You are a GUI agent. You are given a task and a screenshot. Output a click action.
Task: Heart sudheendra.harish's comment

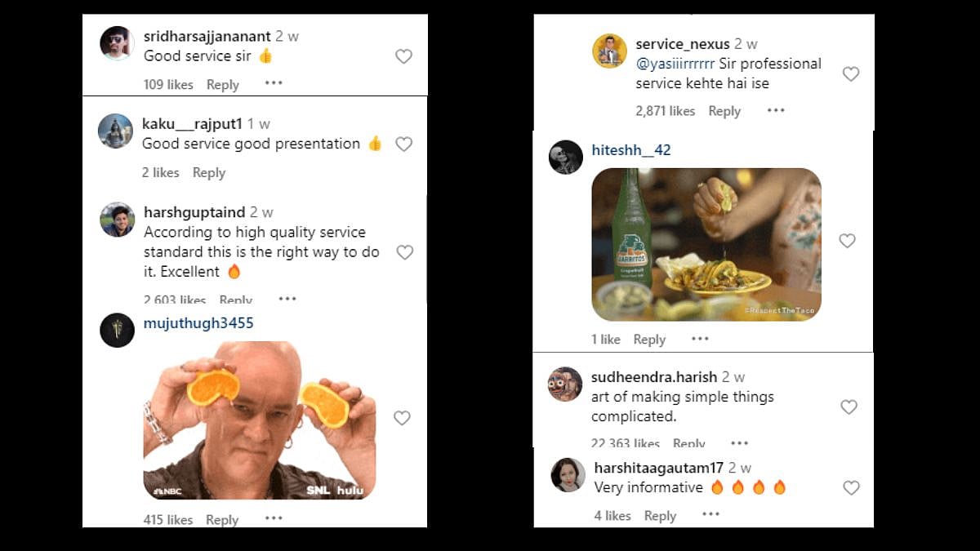click(849, 407)
